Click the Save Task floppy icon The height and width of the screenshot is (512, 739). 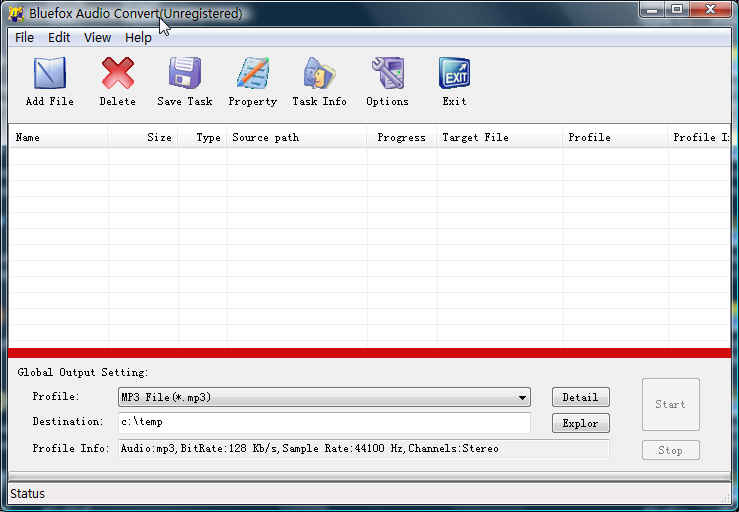pos(185,73)
